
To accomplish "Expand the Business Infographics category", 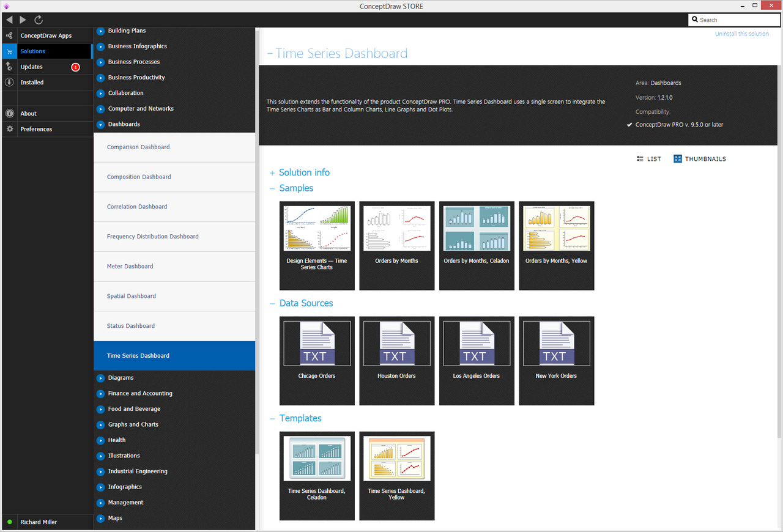I will coord(101,46).
